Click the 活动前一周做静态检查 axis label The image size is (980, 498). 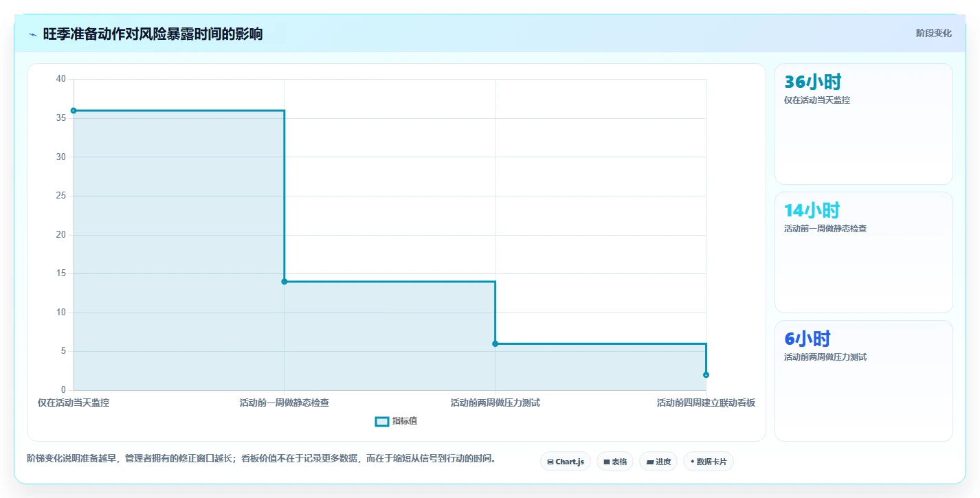[285, 403]
